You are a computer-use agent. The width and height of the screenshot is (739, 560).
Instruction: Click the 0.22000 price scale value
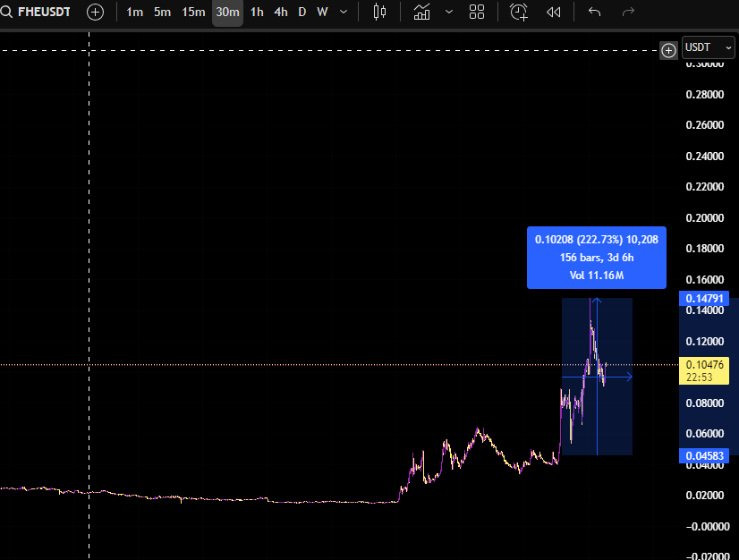pyautogui.click(x=705, y=187)
